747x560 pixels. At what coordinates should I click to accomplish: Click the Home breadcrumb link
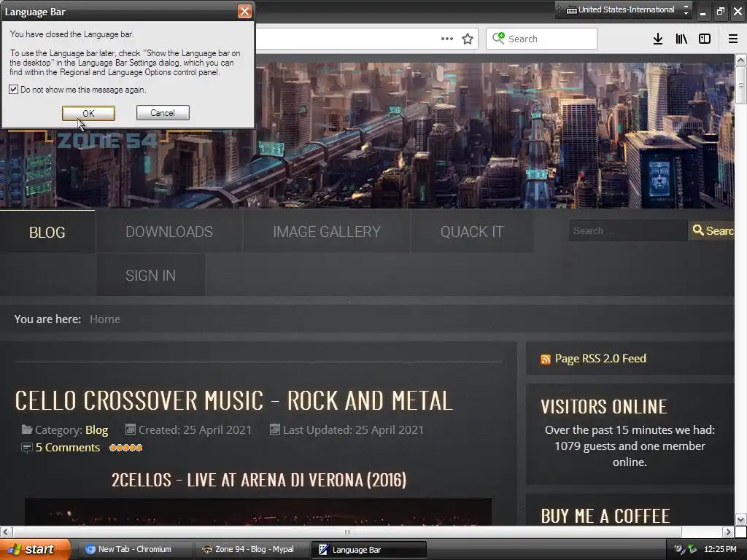pos(105,319)
